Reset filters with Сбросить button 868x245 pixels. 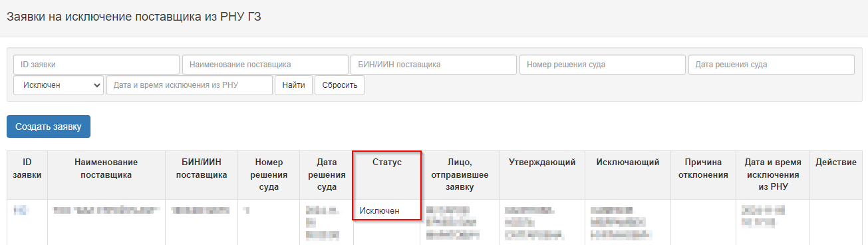tap(339, 85)
